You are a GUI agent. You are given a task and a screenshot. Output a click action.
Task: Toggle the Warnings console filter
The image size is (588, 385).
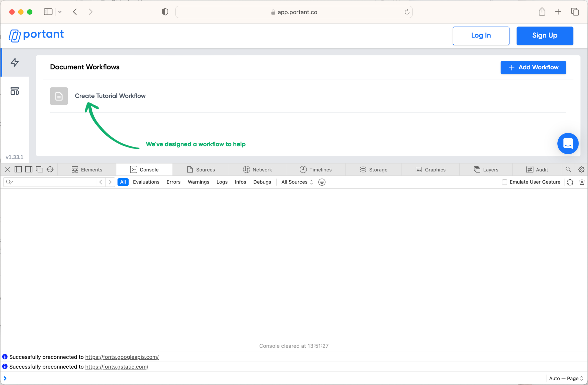(x=198, y=182)
